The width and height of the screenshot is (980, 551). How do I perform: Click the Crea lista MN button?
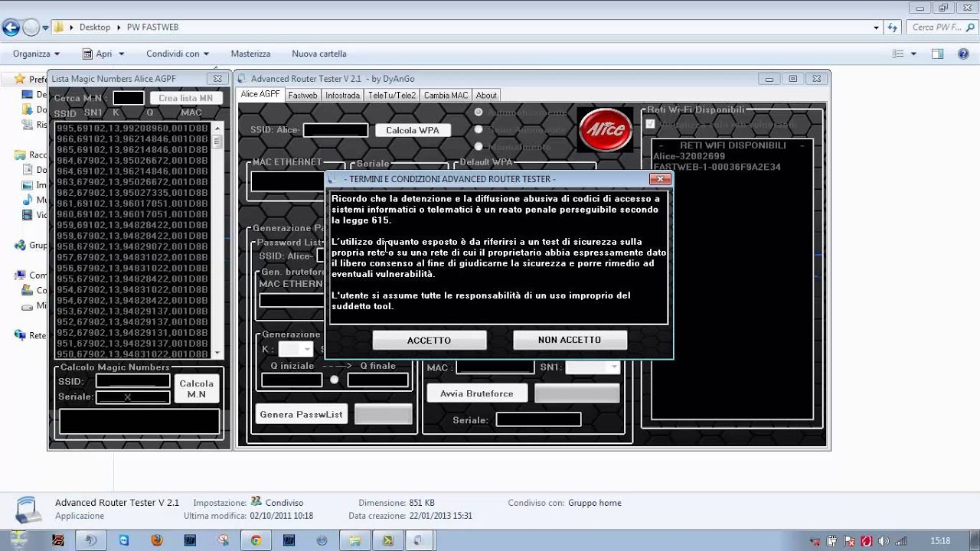click(x=186, y=98)
